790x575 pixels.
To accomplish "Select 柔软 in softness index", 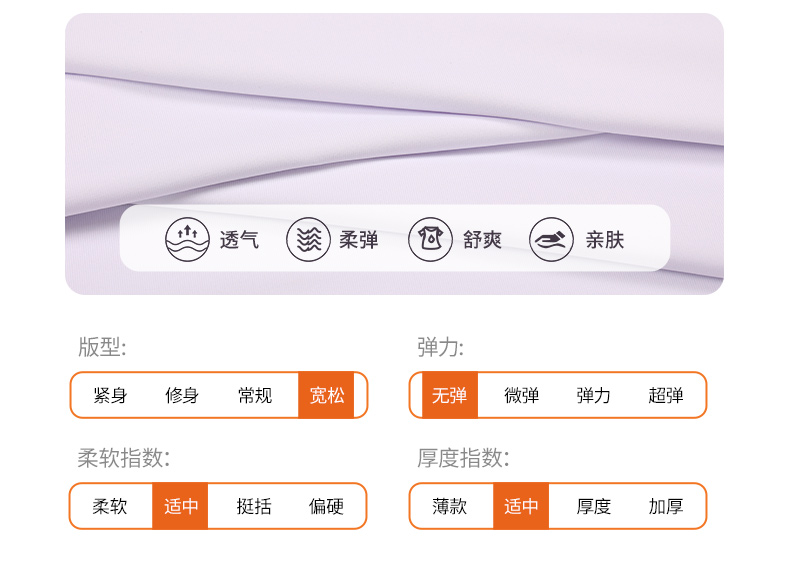I will click(x=110, y=506).
